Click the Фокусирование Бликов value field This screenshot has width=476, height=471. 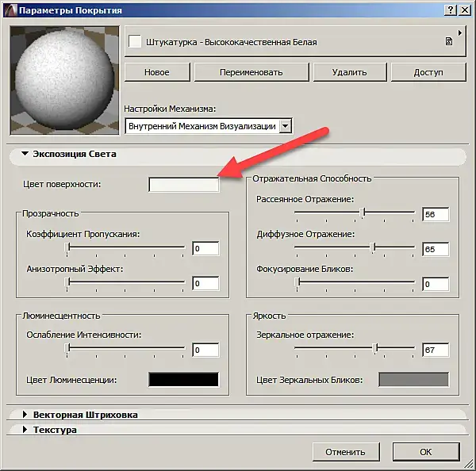click(x=436, y=284)
